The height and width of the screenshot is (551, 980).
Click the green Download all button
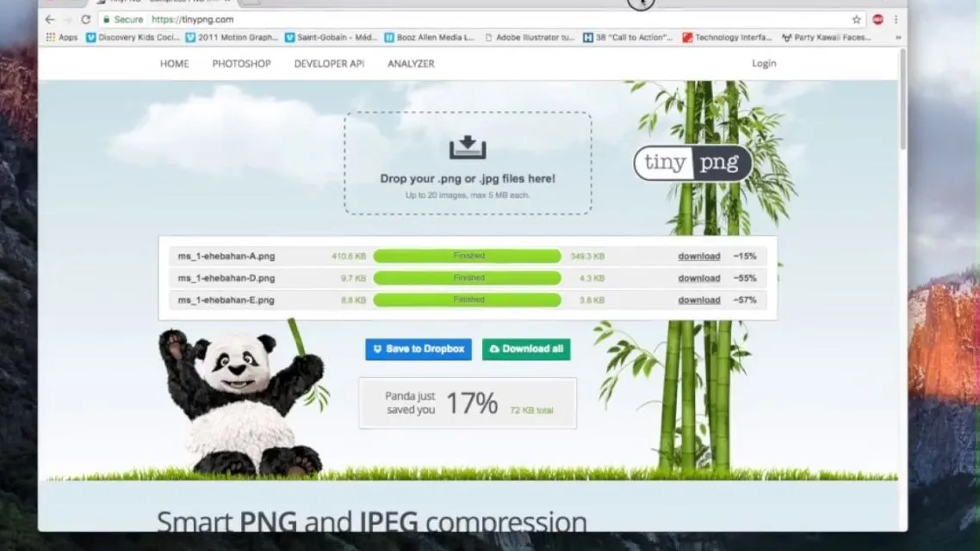526,350
